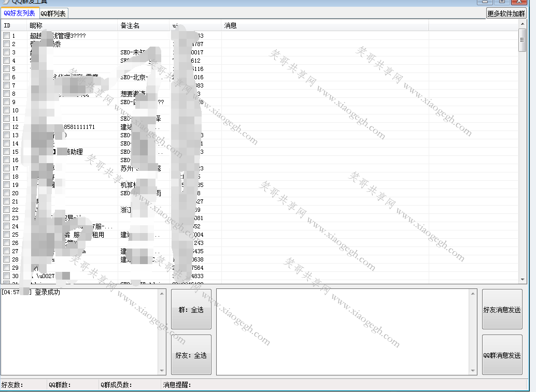Click the 好友：全选 button
The width and height of the screenshot is (536, 392).
(191, 355)
